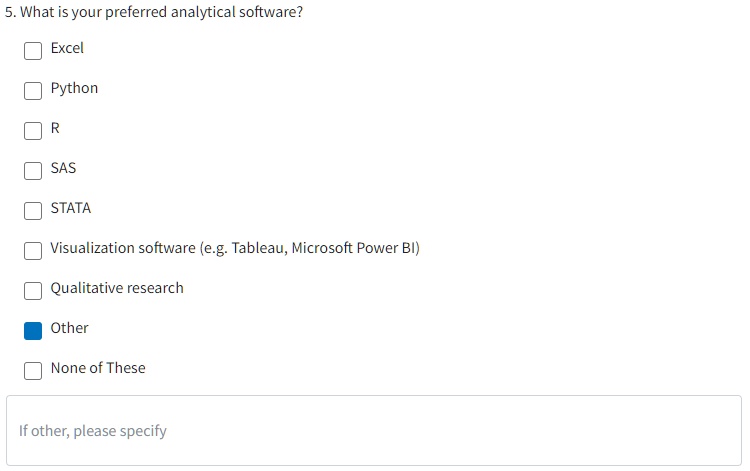The width and height of the screenshot is (750, 471).
Task: Check the STATA checkbox box
Action: [x=33, y=210]
